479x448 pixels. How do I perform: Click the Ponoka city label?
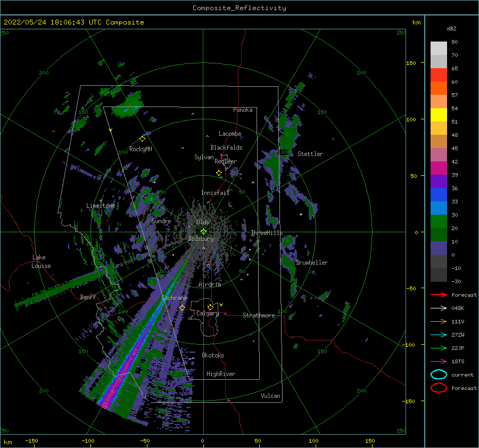[243, 110]
